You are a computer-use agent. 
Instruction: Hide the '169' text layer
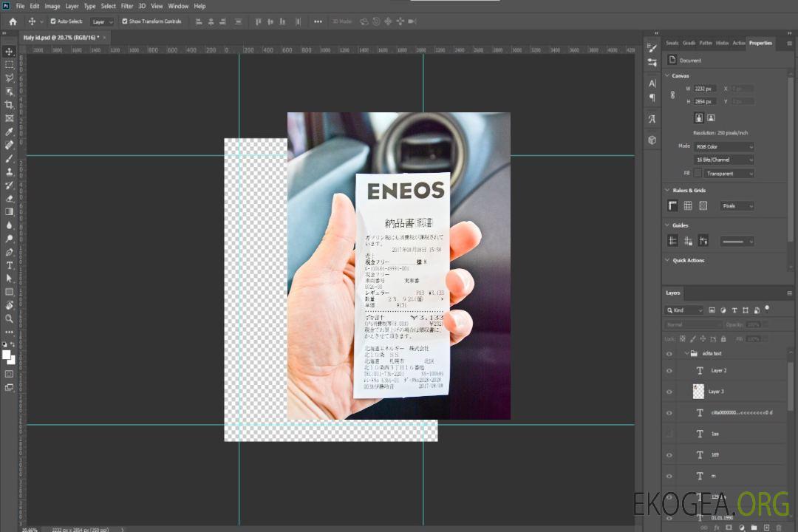pyautogui.click(x=669, y=455)
